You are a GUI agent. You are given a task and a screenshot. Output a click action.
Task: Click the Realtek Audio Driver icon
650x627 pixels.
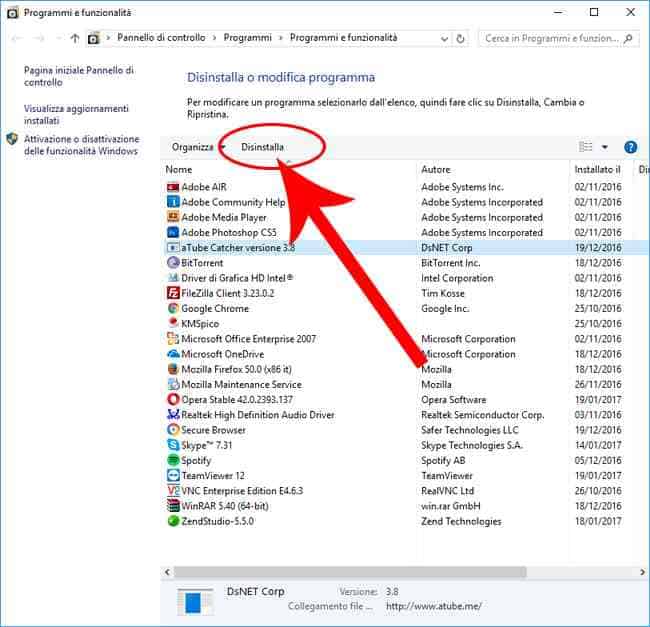pyautogui.click(x=173, y=415)
